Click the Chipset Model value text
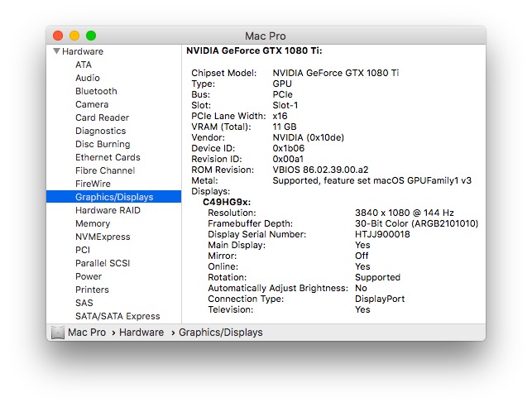 [336, 73]
